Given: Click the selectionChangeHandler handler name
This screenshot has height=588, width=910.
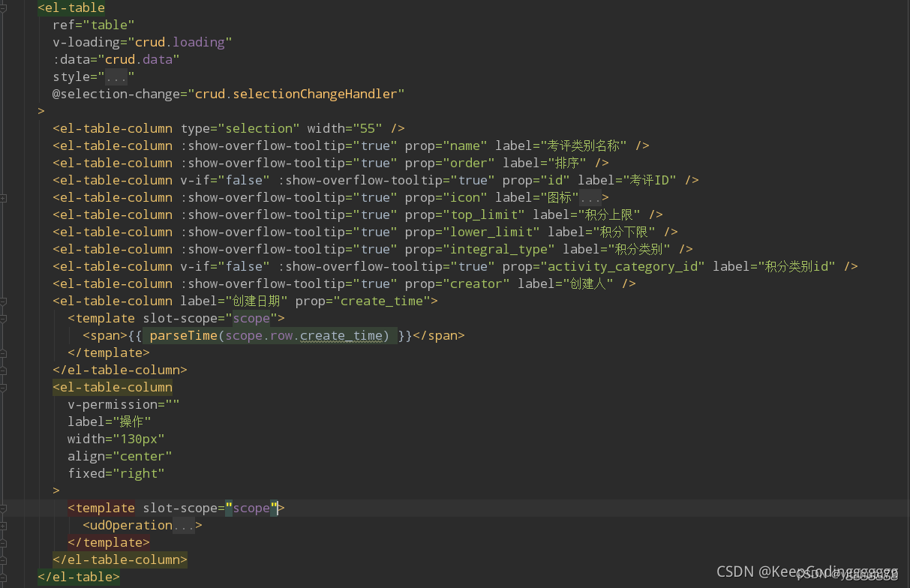Looking at the screenshot, I should (318, 94).
